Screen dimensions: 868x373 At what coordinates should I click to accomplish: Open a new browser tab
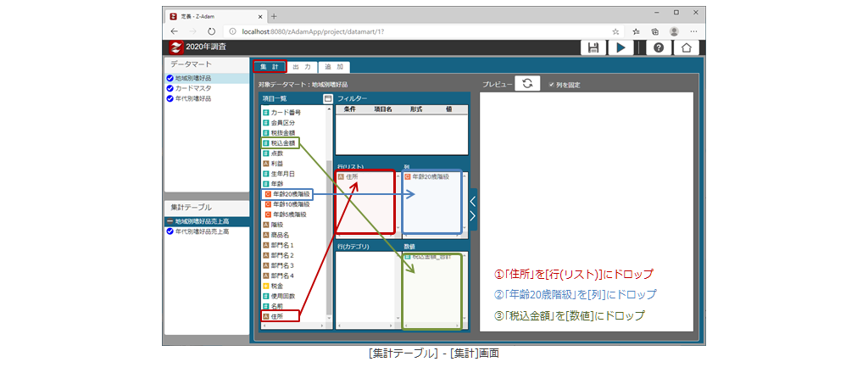[x=274, y=16]
